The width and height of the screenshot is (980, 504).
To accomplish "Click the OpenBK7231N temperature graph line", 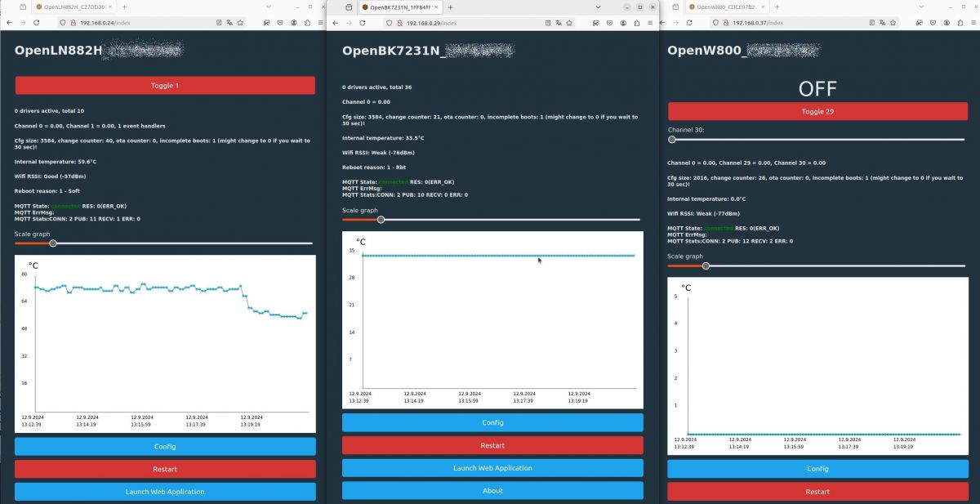I will 498,256.
